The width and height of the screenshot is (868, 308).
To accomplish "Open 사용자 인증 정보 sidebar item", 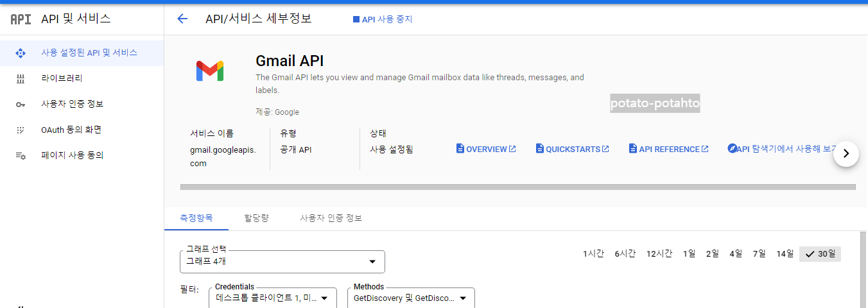I will [82, 104].
